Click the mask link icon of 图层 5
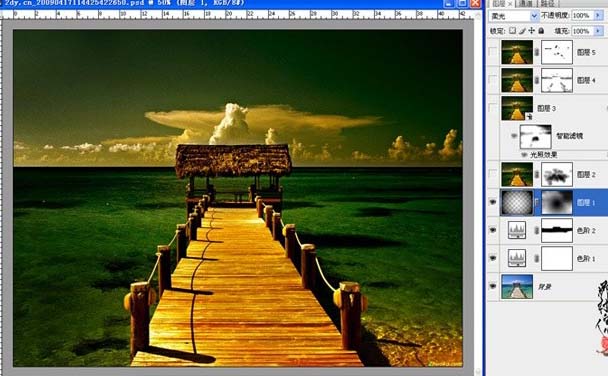The image size is (608, 376). [x=537, y=52]
